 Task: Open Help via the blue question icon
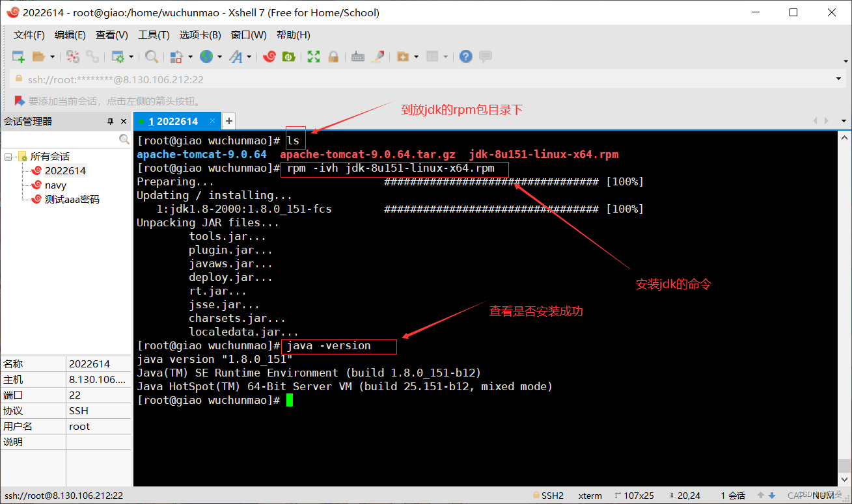tap(465, 57)
